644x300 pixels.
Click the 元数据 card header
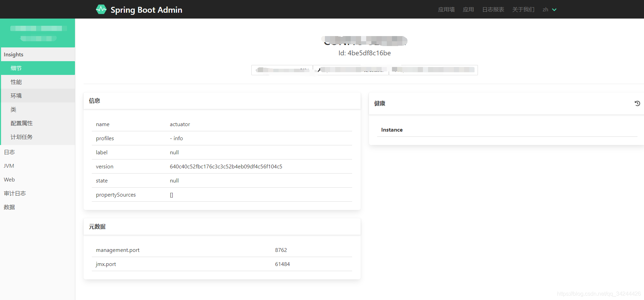[222, 226]
